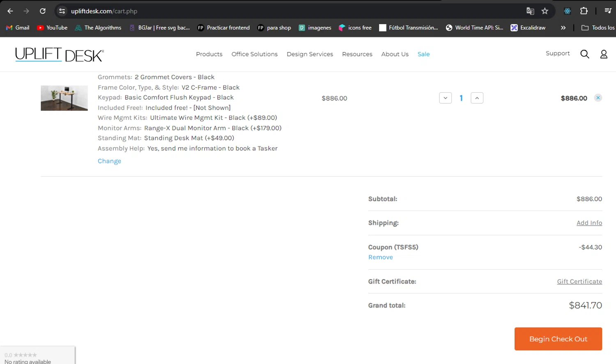
Task: Reload the cart page
Action: pos(43,11)
